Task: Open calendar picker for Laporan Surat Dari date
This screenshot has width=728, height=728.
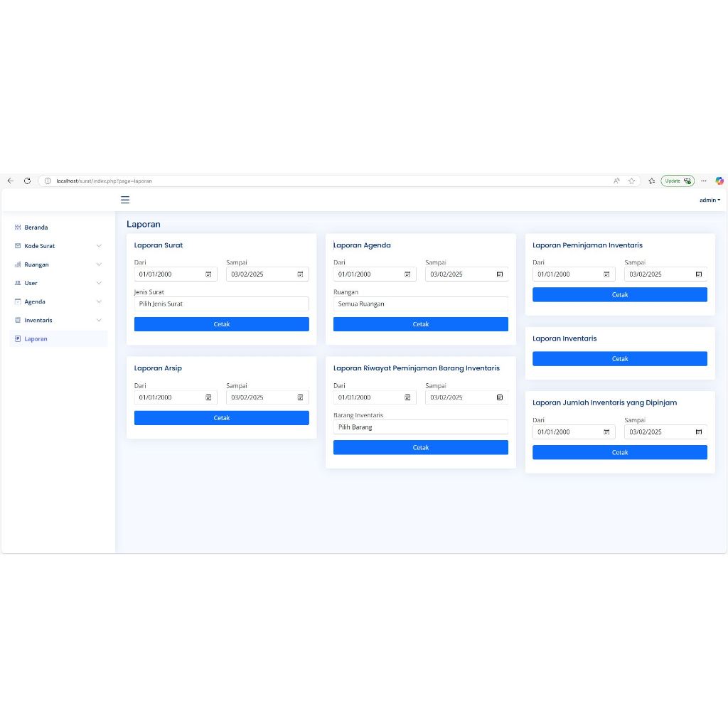Action: tap(208, 274)
